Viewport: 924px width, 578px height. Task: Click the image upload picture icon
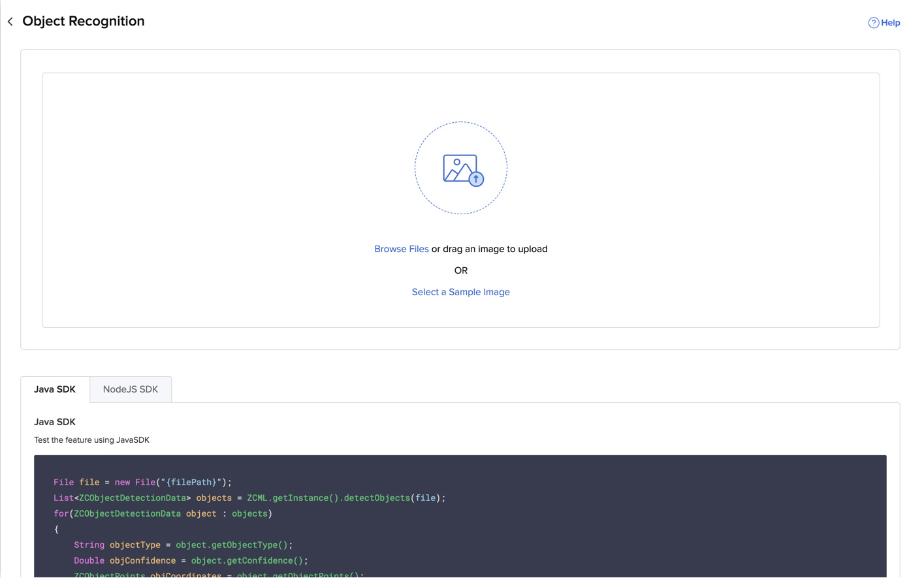pyautogui.click(x=458, y=168)
